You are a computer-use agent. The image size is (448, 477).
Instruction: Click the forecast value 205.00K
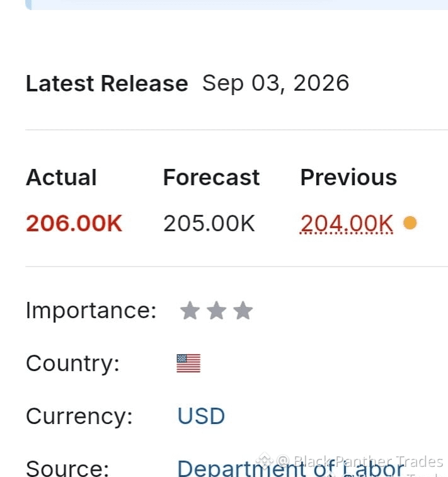[x=209, y=223]
